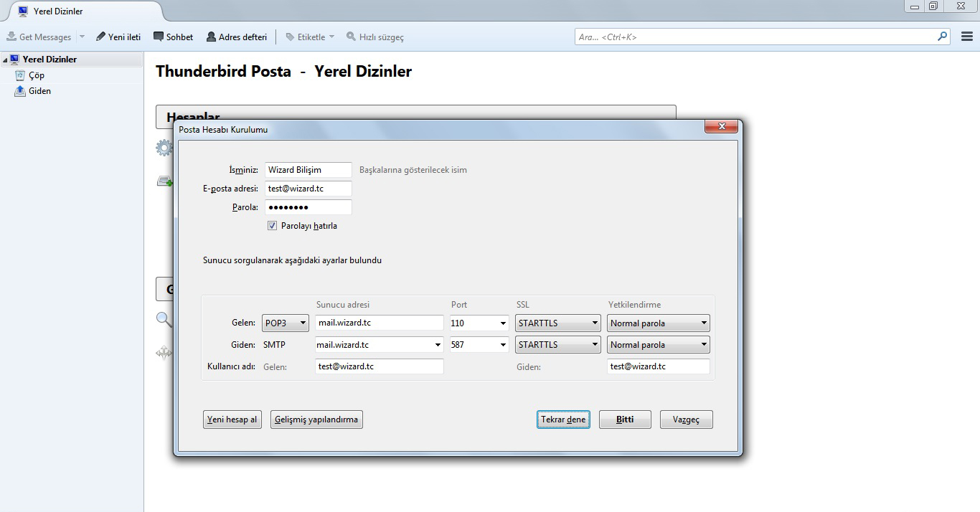
Task: Click the Giden username field
Action: click(x=659, y=366)
